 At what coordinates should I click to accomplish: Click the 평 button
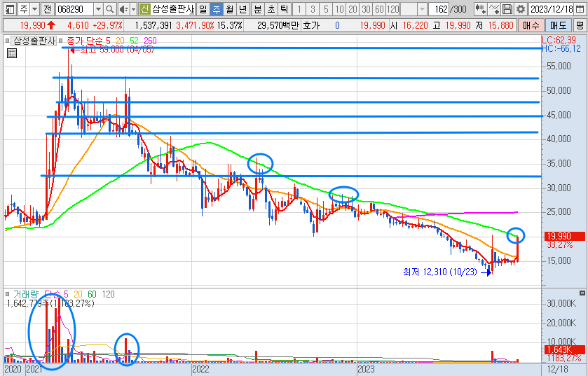580,25
